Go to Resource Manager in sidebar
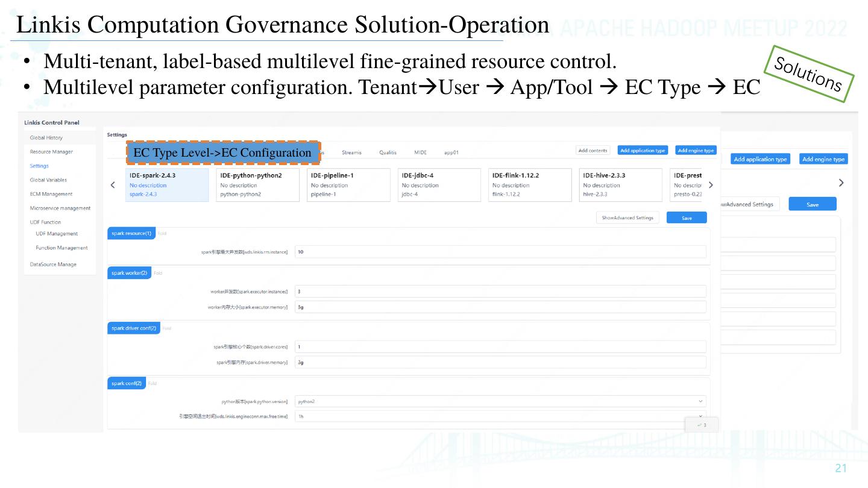This screenshot has height=488, width=868. (x=51, y=152)
